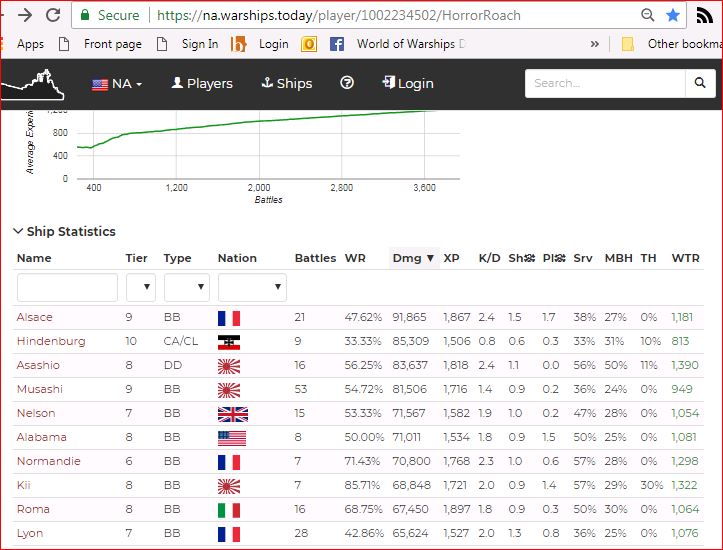Open the Alsace ship link
The image size is (723, 550).
pos(35,317)
